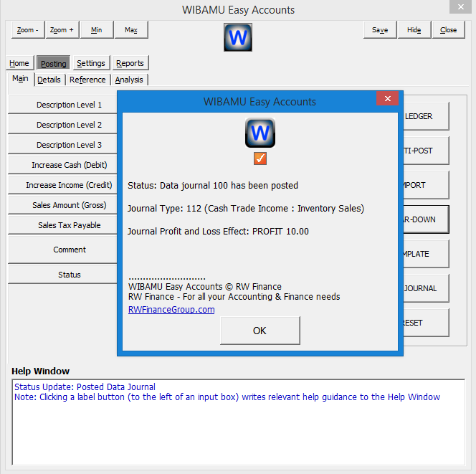The width and height of the screenshot is (476, 474).
Task: Select the Analysis sub-tab
Action: 129,80
